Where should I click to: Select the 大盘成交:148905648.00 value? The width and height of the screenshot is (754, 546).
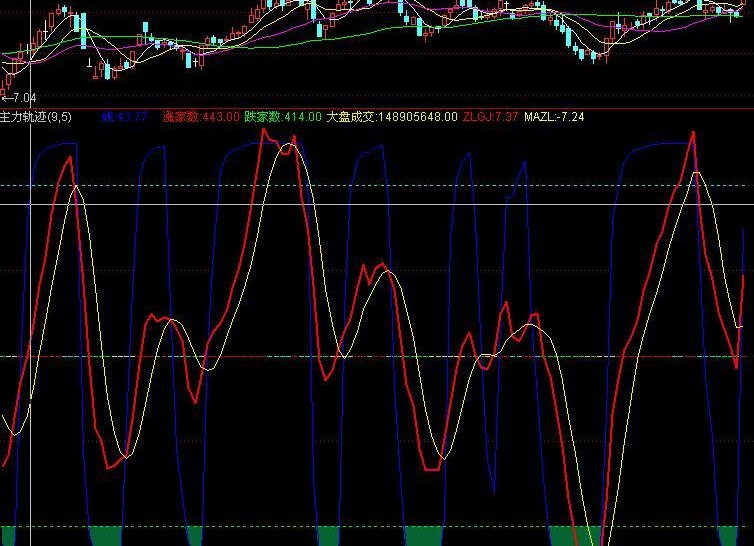click(x=392, y=117)
